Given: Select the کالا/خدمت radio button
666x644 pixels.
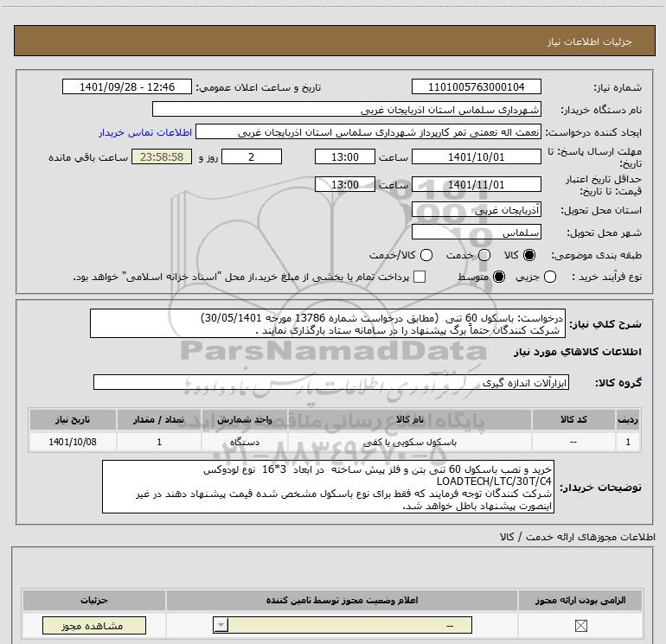Looking at the screenshot, I should coord(426,255).
